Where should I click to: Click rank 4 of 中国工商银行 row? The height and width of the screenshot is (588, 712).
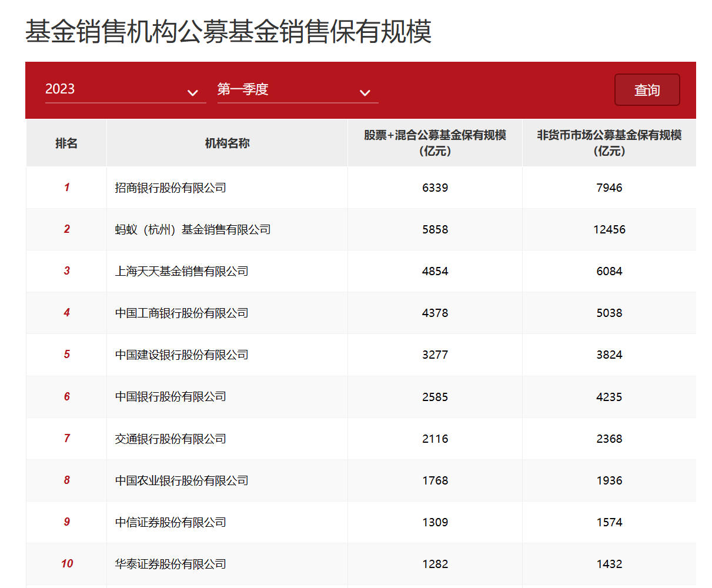point(66,313)
